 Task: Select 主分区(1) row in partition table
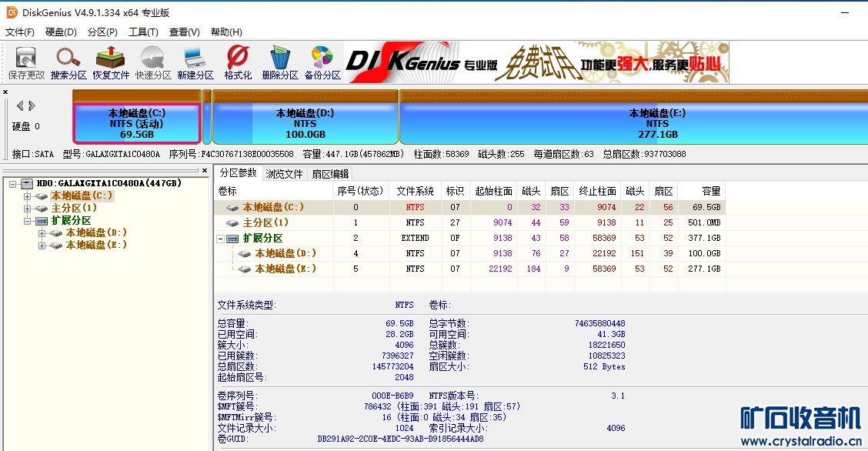(469, 222)
